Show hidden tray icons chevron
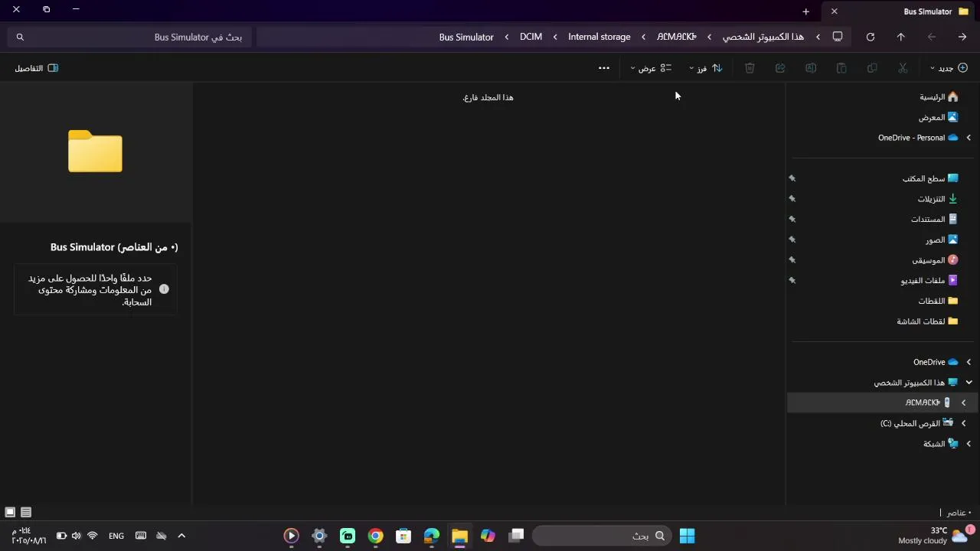This screenshot has height=551, width=980. click(181, 536)
